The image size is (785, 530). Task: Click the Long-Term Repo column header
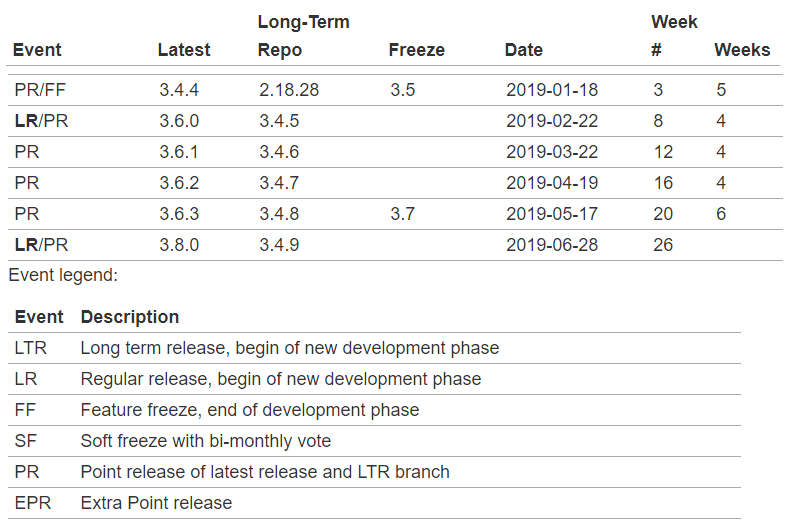pyautogui.click(x=303, y=36)
